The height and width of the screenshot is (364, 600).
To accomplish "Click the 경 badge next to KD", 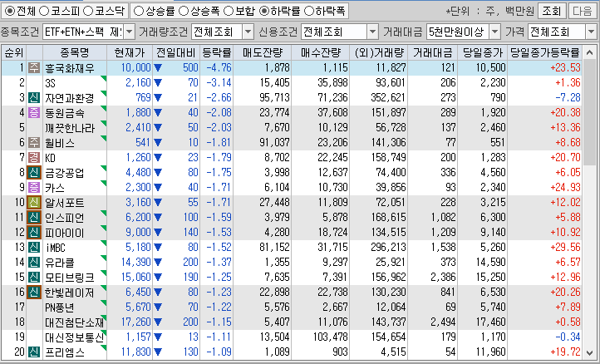I will [34, 158].
